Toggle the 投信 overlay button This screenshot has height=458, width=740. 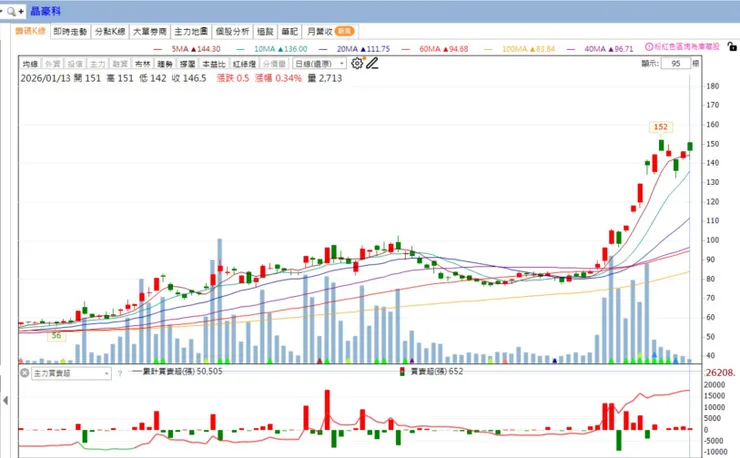[x=75, y=64]
